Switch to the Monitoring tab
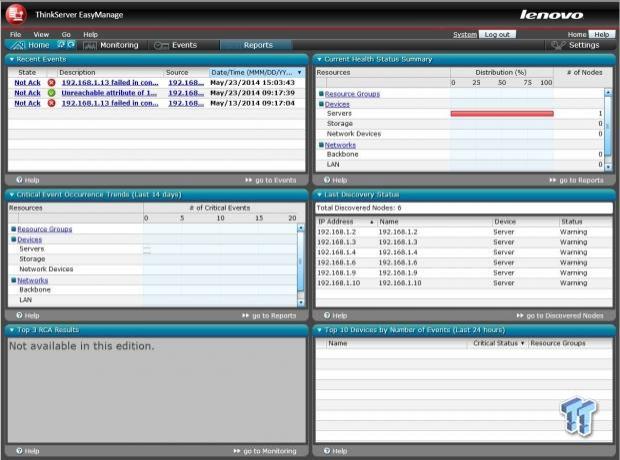This screenshot has height=460, width=620. 111,45
